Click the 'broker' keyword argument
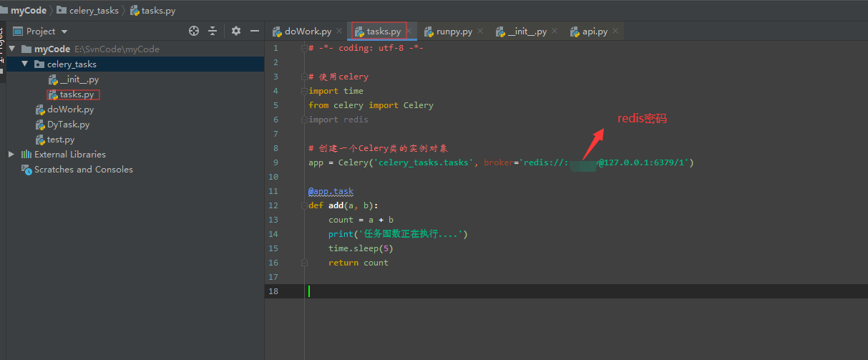The width and height of the screenshot is (868, 360). 499,162
